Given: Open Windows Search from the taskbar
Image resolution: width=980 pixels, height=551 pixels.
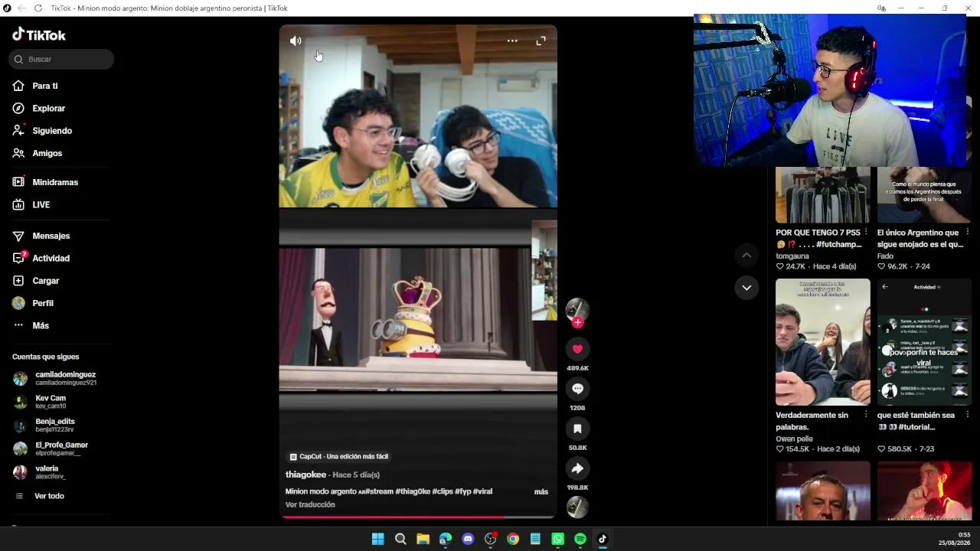Looking at the screenshot, I should point(400,539).
